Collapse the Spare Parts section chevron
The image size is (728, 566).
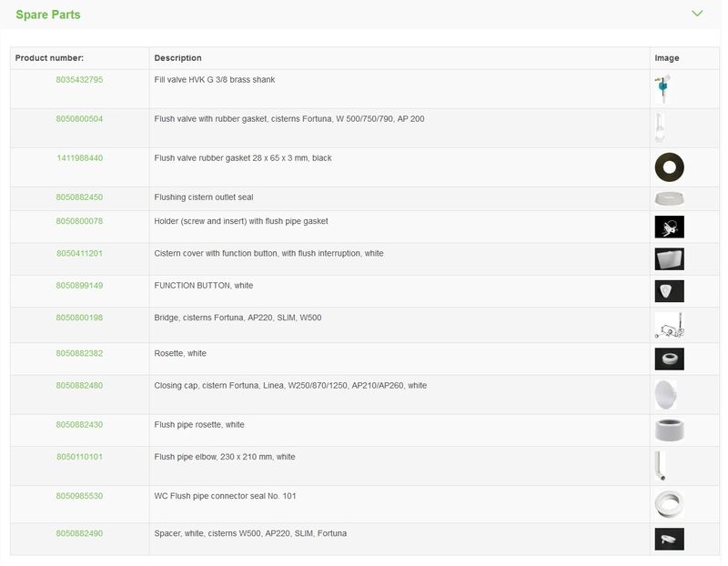tap(697, 14)
